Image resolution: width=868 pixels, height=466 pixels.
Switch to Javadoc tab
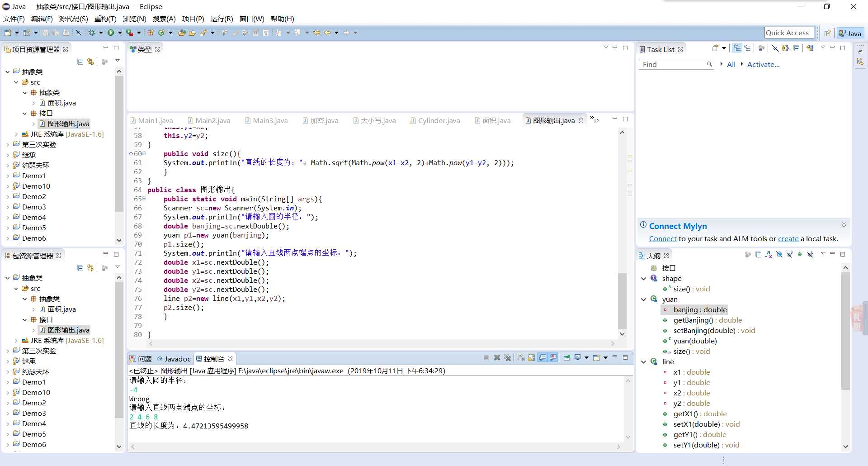click(174, 359)
